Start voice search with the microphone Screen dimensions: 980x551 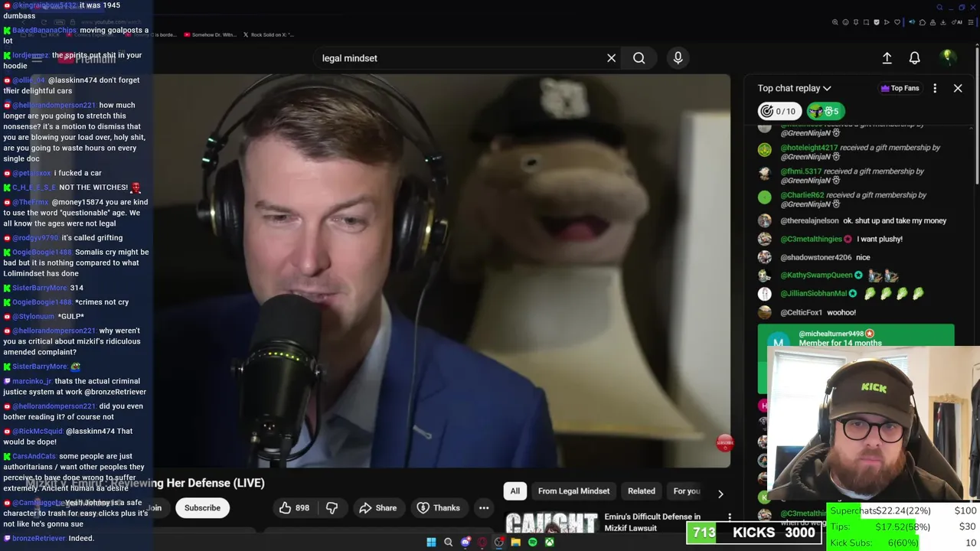(678, 58)
